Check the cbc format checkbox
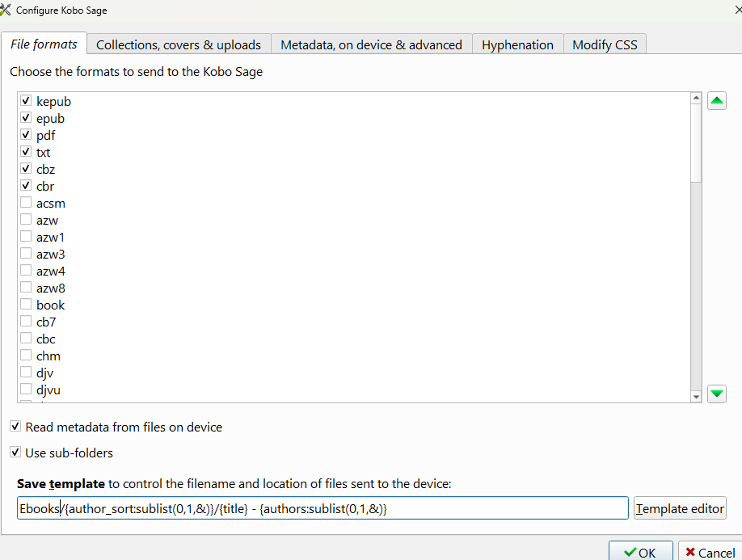This screenshot has height=560, width=742. 26,339
